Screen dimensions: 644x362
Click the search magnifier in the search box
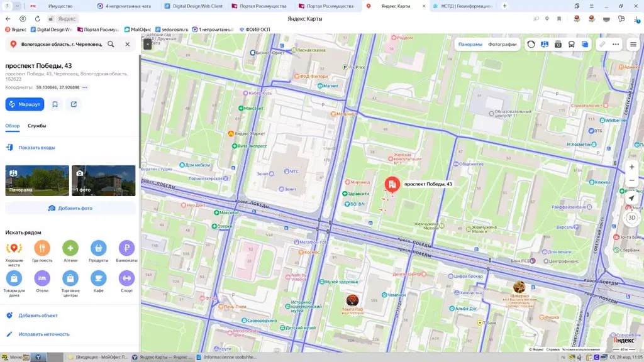coord(111,45)
